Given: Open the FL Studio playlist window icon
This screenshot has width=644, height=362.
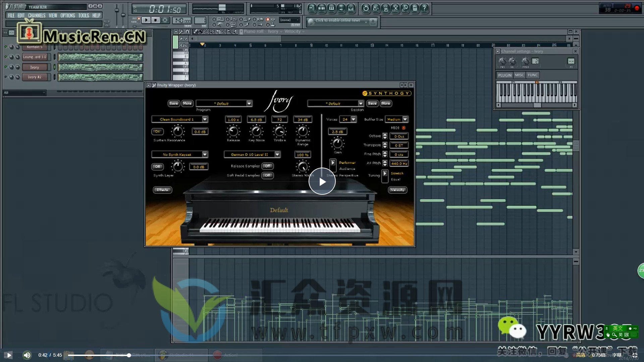Looking at the screenshot, I should pyautogui.click(x=312, y=8).
